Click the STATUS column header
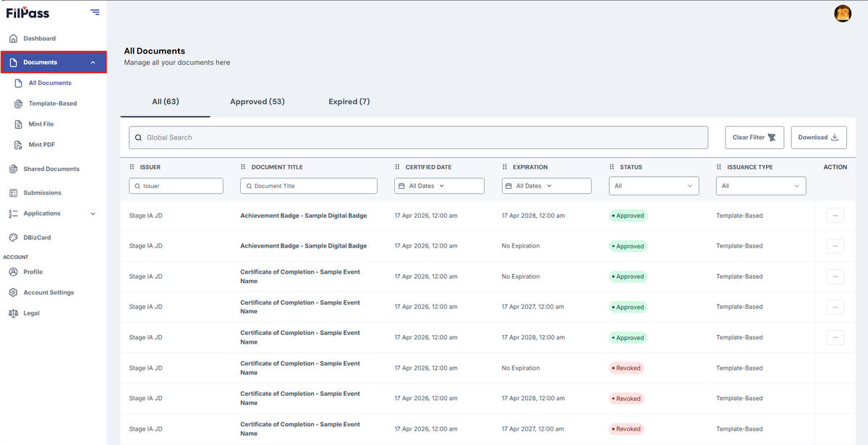The width and height of the screenshot is (868, 445). pos(631,167)
